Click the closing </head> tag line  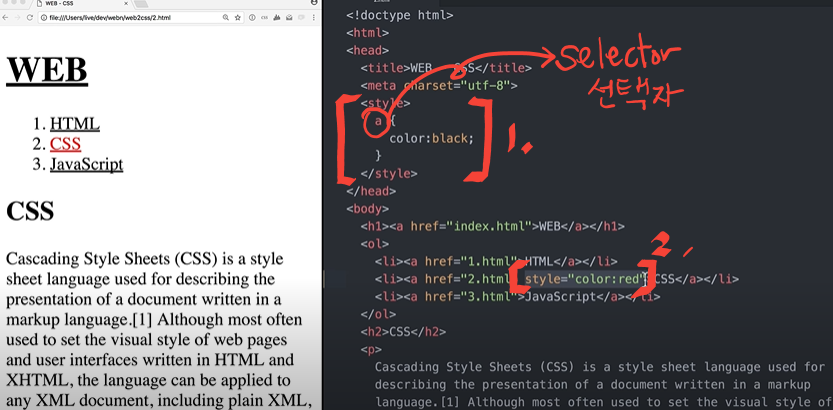coord(371,191)
